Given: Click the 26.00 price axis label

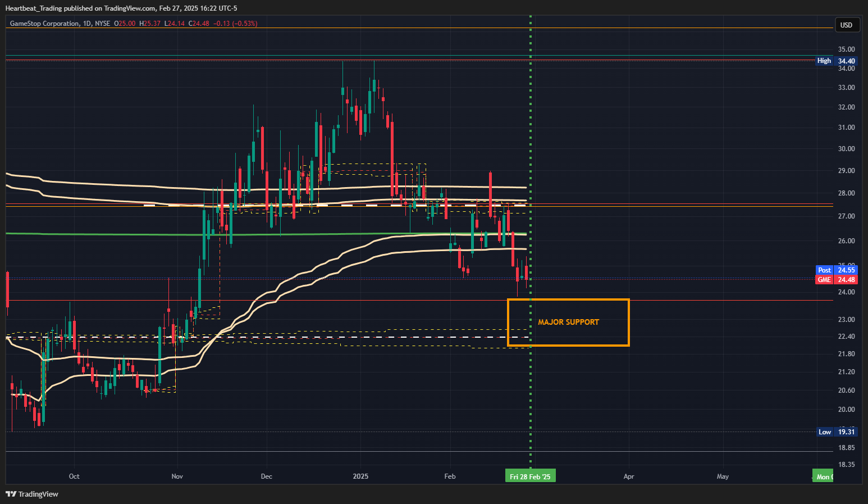Looking at the screenshot, I should pos(846,241).
